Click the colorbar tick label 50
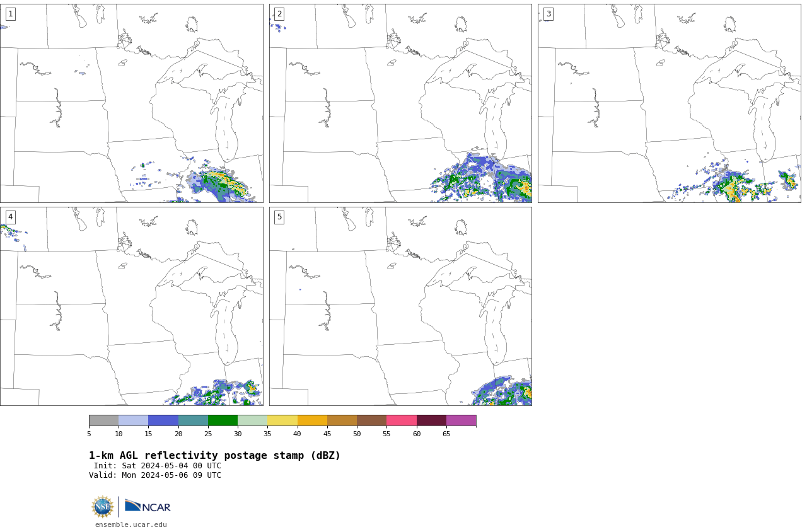Screen dimensions: 807x532 [357, 434]
